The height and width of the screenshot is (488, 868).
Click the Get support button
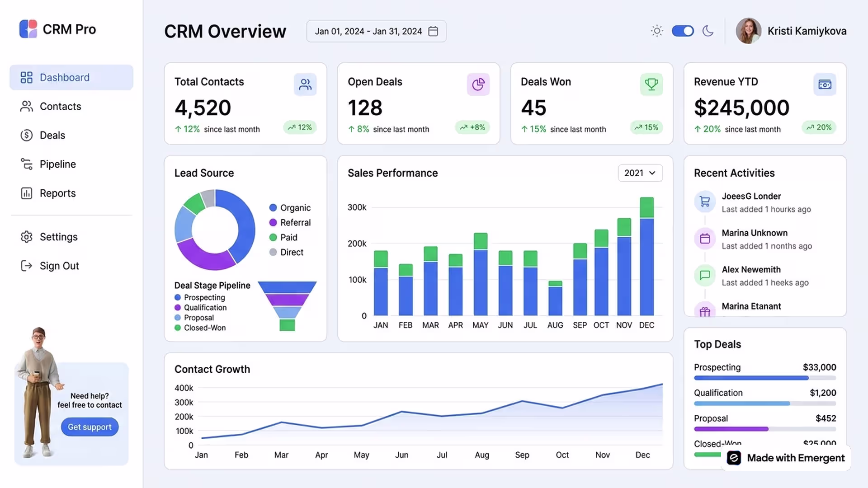pyautogui.click(x=90, y=427)
